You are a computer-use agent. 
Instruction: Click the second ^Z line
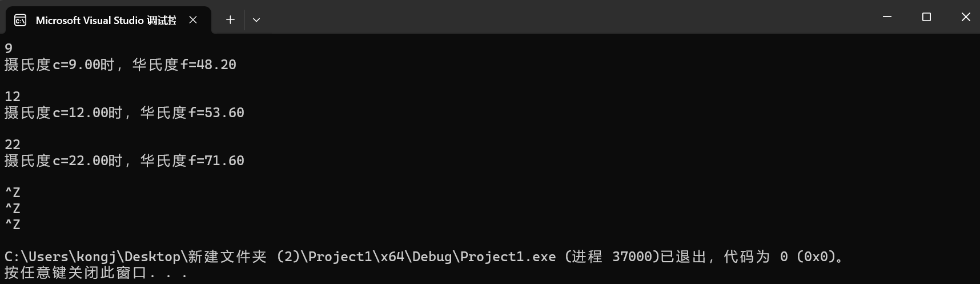(13, 209)
